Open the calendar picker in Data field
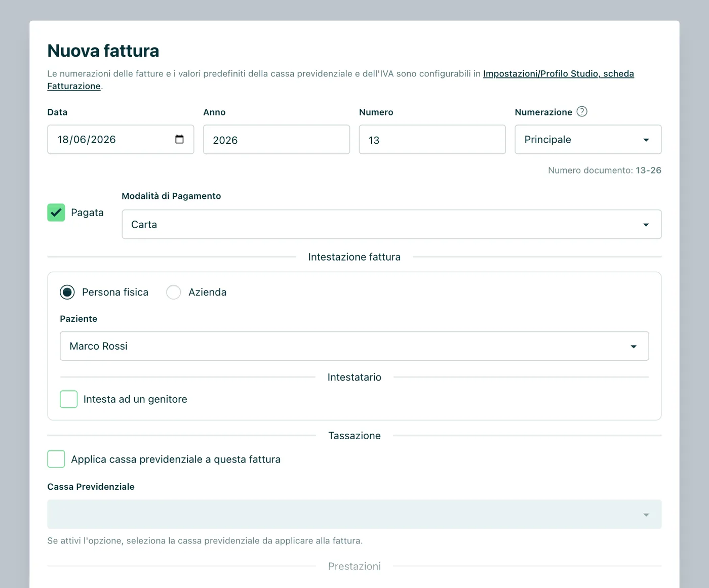The width and height of the screenshot is (709, 588). click(x=179, y=139)
